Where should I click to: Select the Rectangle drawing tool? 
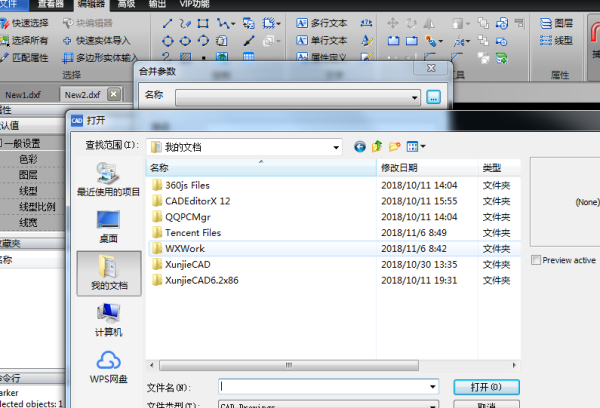click(203, 24)
